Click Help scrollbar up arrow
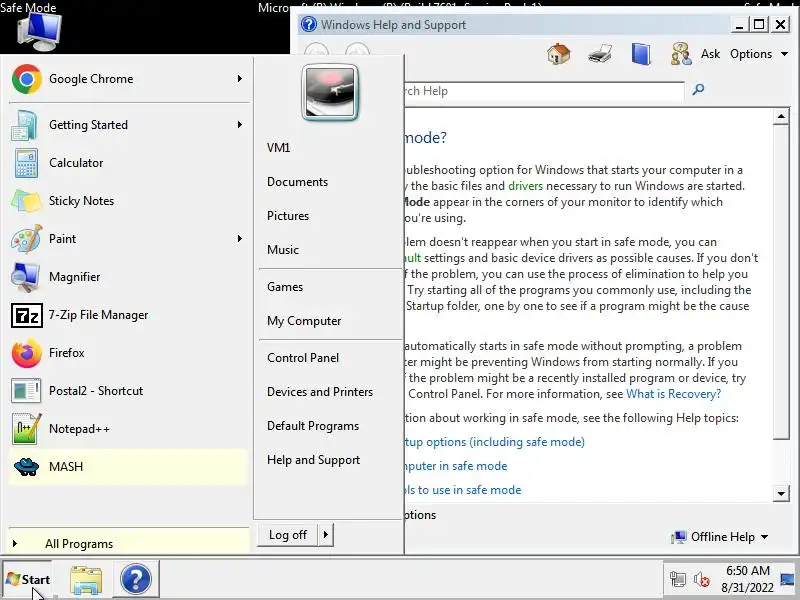This screenshot has width=800, height=600. pyautogui.click(x=781, y=116)
